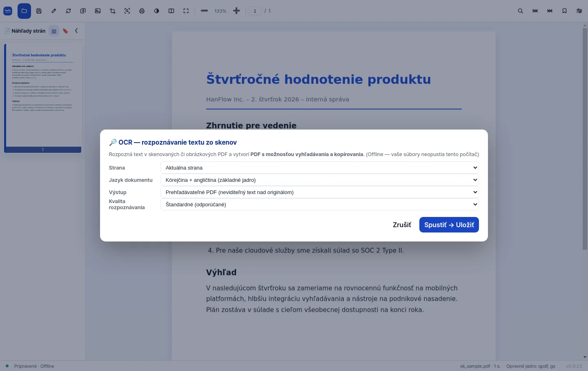The height and width of the screenshot is (371, 588).
Task: Click the Zrušiť button
Action: tap(402, 225)
